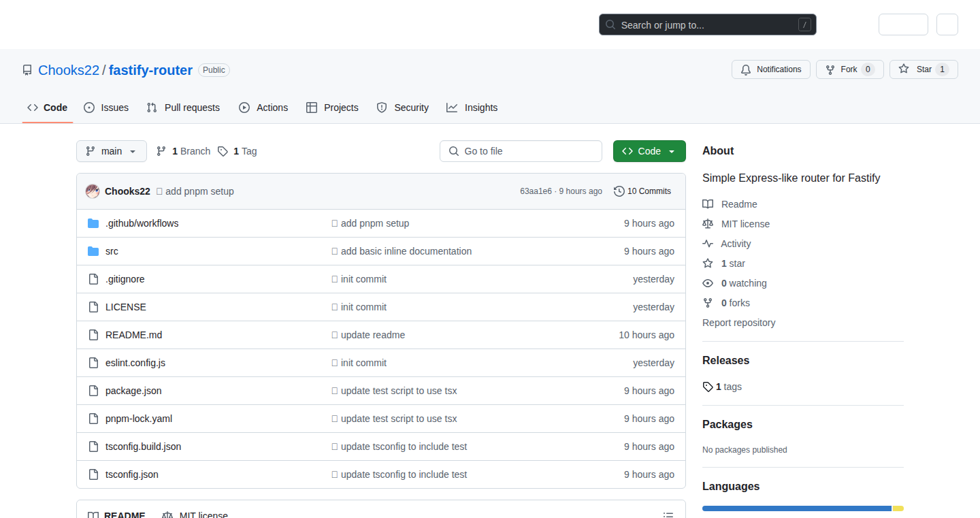Click the Packages heading link

tap(728, 424)
